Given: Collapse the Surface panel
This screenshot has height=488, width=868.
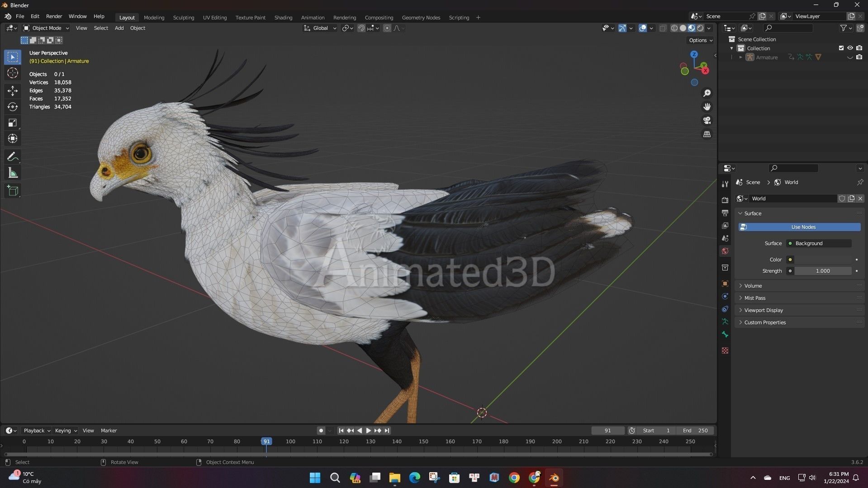Looking at the screenshot, I should pos(799,213).
